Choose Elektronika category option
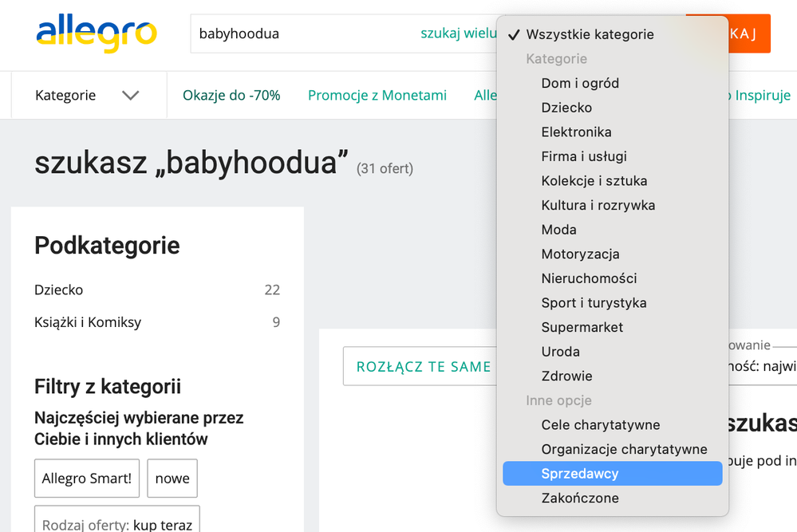 click(x=612, y=132)
